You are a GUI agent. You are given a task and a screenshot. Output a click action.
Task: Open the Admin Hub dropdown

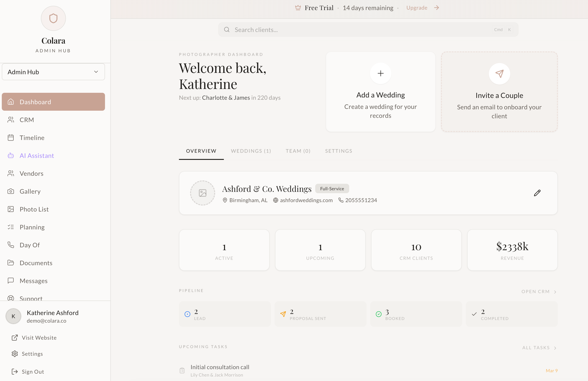tap(53, 72)
